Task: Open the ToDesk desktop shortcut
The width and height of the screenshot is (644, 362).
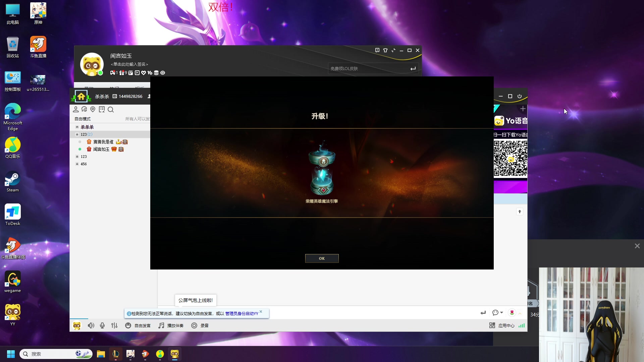Action: (x=13, y=215)
